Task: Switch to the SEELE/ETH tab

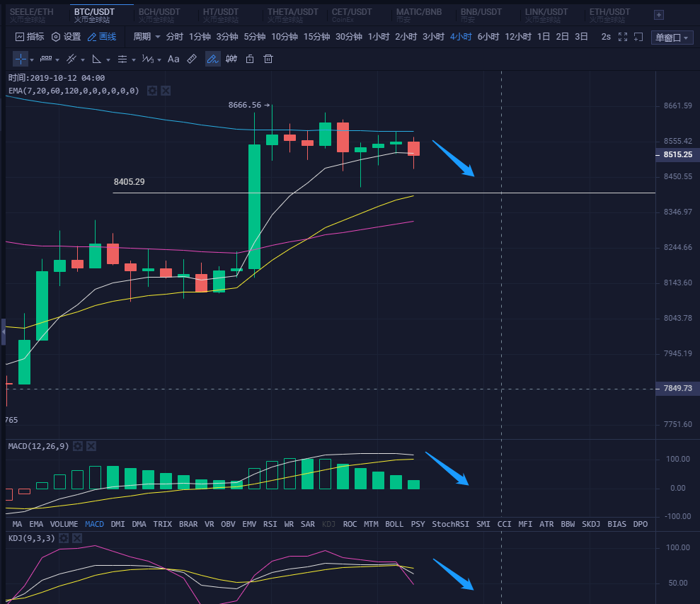Action: click(x=32, y=15)
